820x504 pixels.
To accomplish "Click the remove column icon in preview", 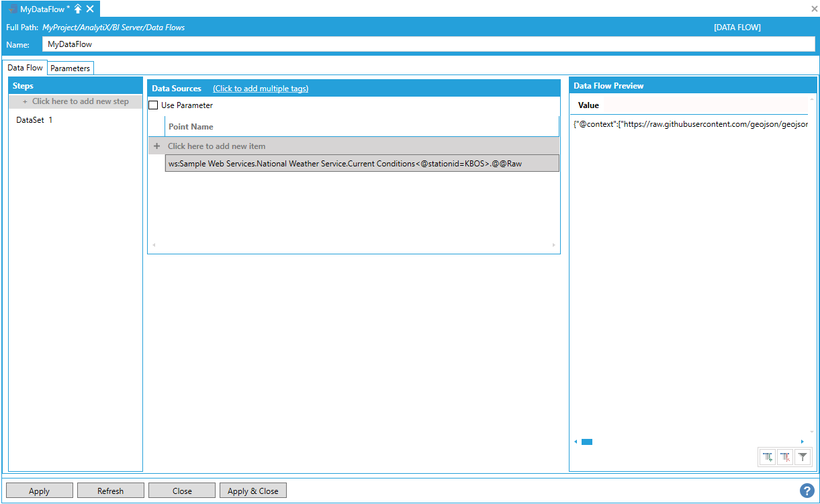I will [x=784, y=457].
